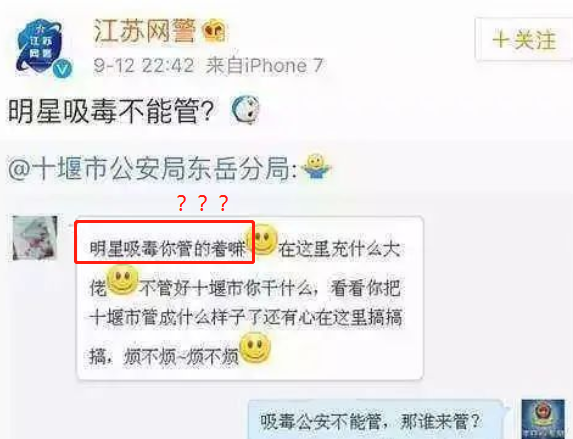Open the commenter's avatar thumbnail
The image size is (573, 439).
click(35, 238)
